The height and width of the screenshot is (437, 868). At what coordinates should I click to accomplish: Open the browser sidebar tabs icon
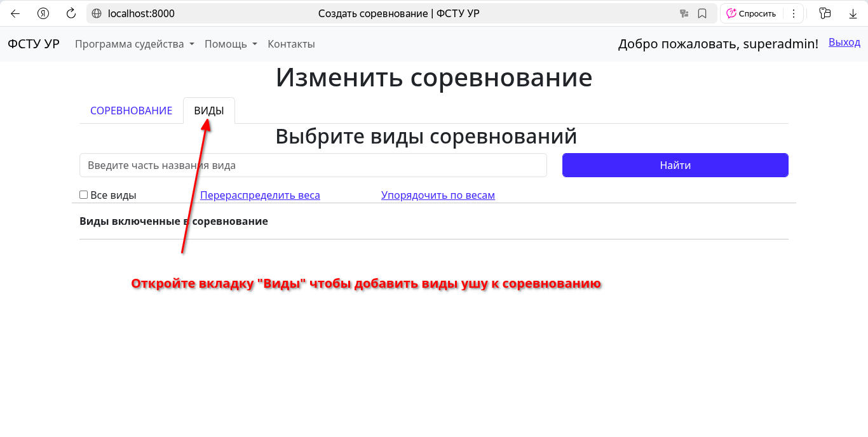click(825, 13)
